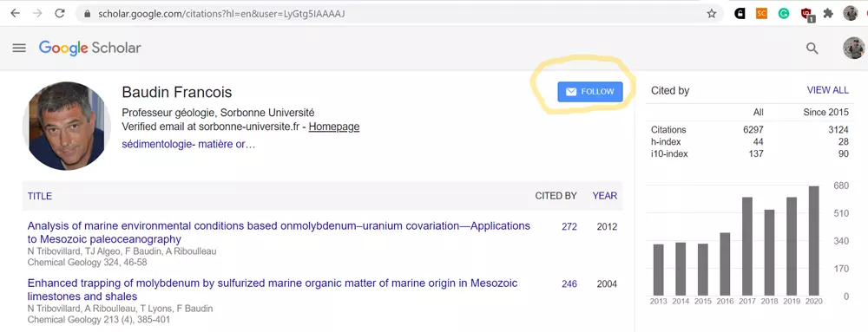This screenshot has height=332, width=868.
Task: Click the Google Scholar logo
Action: [89, 48]
